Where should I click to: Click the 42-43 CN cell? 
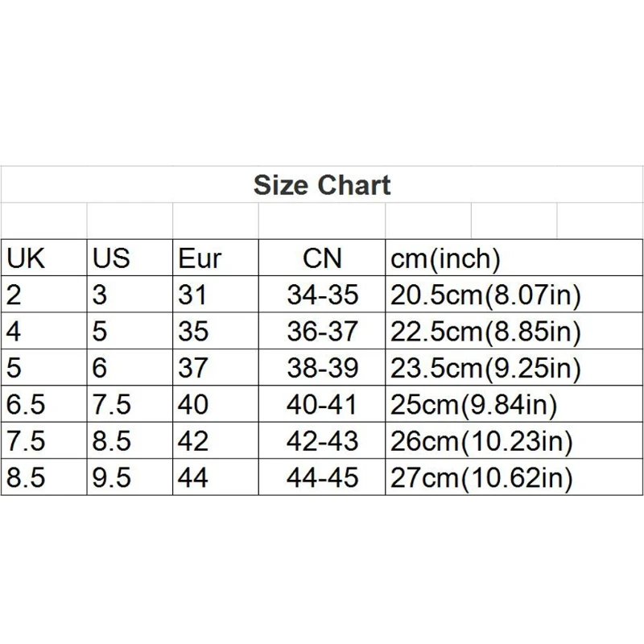click(x=322, y=440)
